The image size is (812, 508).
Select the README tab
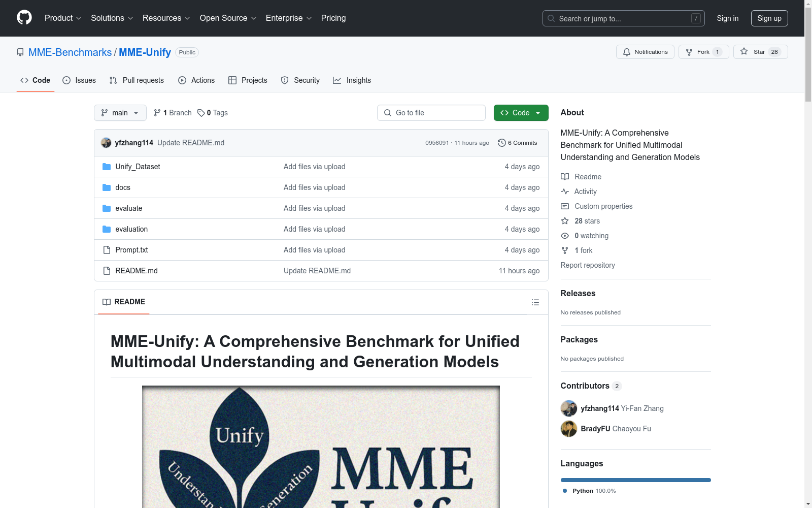pyautogui.click(x=124, y=302)
